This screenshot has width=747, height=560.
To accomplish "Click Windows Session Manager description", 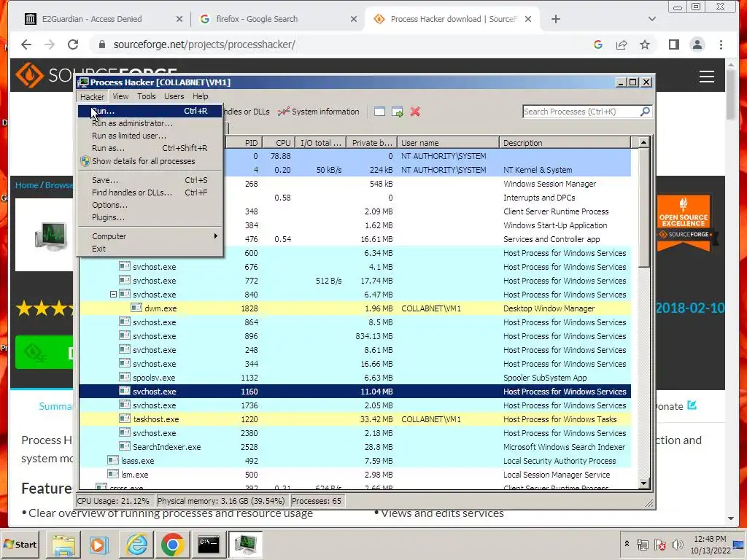I will coord(549,184).
